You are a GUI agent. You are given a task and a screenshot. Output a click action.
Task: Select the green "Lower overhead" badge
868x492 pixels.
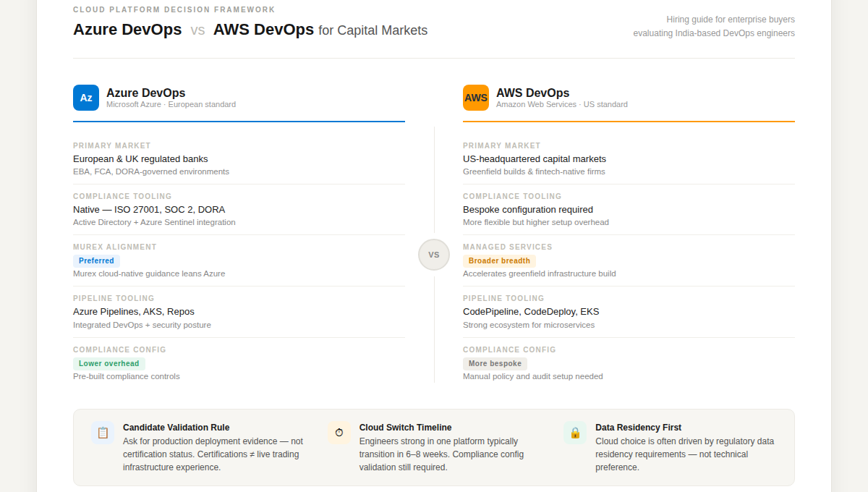(x=109, y=363)
